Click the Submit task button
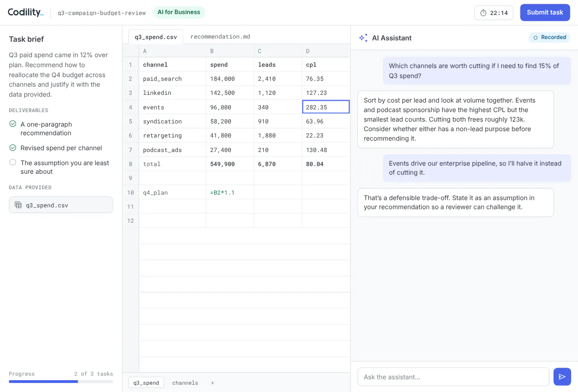This screenshot has height=392, width=578. point(545,12)
